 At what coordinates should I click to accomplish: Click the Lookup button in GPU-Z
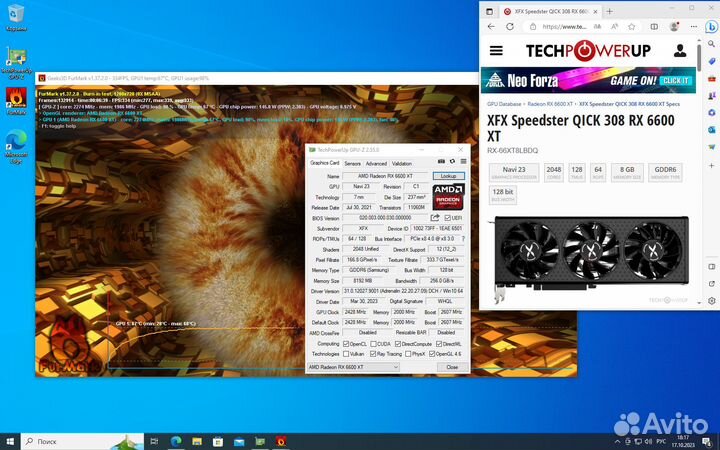coord(449,176)
